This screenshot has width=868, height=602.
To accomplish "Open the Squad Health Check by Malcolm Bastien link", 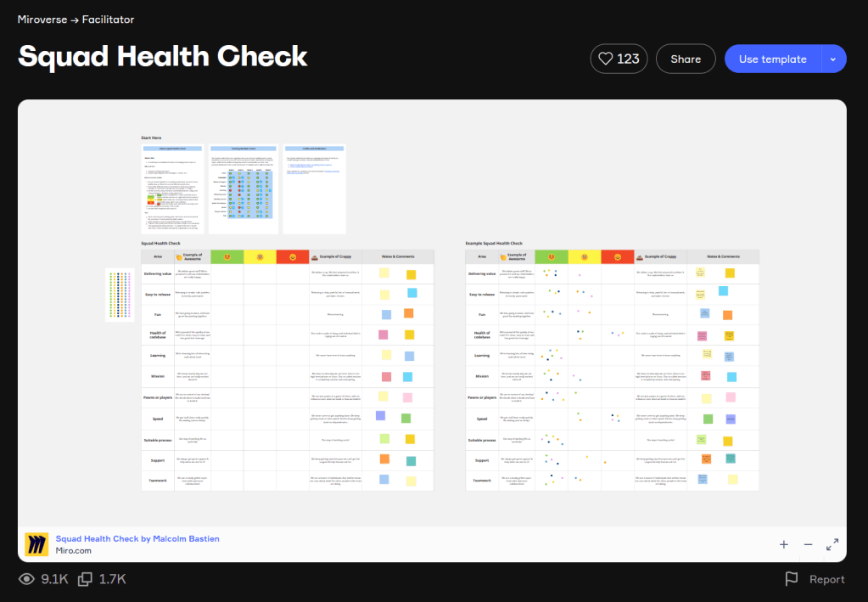I will (137, 537).
